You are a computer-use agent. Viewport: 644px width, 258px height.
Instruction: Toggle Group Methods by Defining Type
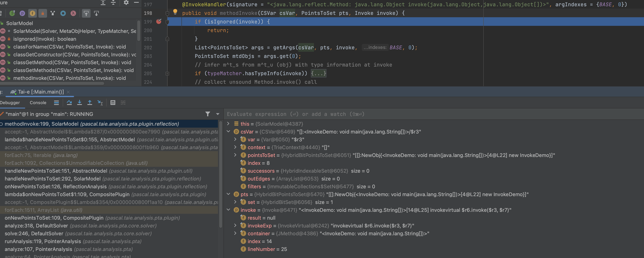coord(53,13)
